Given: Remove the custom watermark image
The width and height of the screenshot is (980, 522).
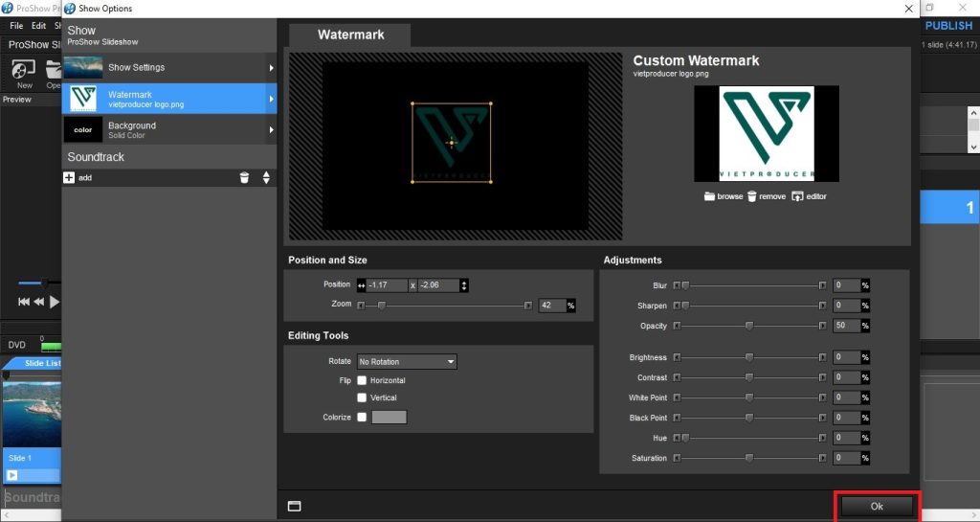Looking at the screenshot, I should 767,196.
